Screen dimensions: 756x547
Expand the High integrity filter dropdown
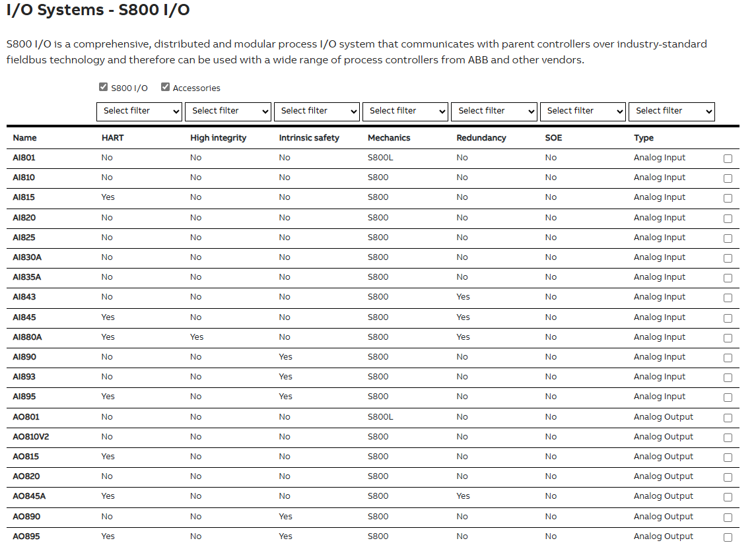coord(228,112)
